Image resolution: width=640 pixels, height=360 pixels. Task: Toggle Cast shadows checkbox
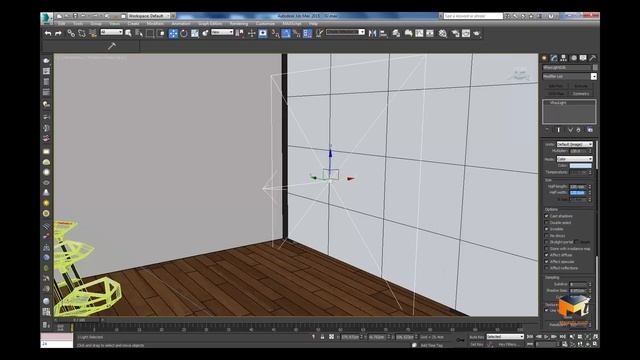coord(547,216)
